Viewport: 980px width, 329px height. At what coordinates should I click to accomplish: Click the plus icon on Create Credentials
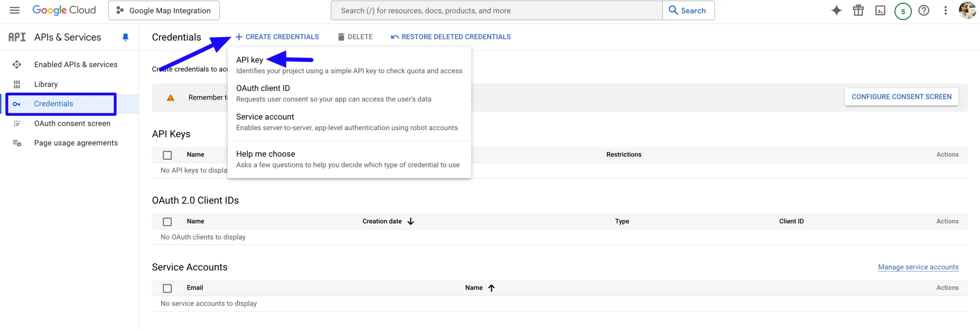click(x=239, y=37)
